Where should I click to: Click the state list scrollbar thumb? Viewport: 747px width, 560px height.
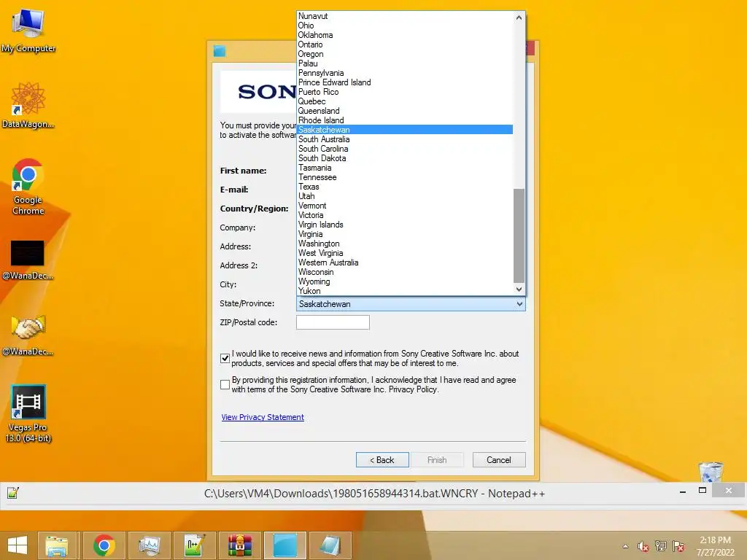click(519, 236)
